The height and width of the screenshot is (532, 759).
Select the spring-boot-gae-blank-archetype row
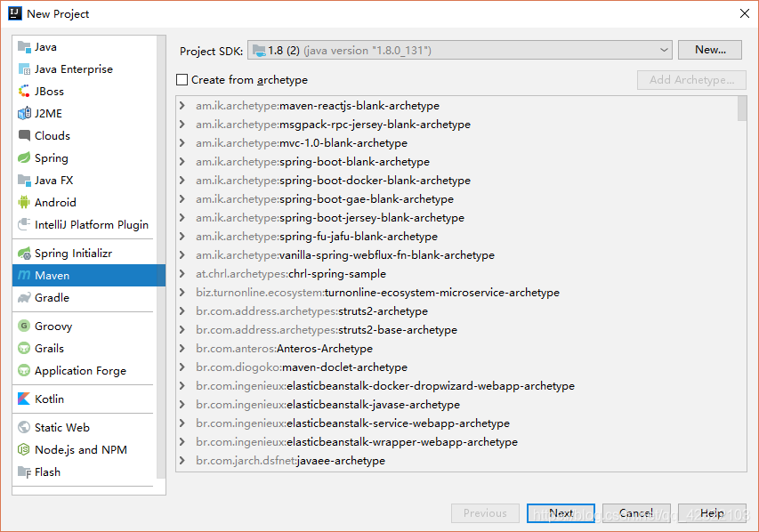pyautogui.click(x=457, y=199)
